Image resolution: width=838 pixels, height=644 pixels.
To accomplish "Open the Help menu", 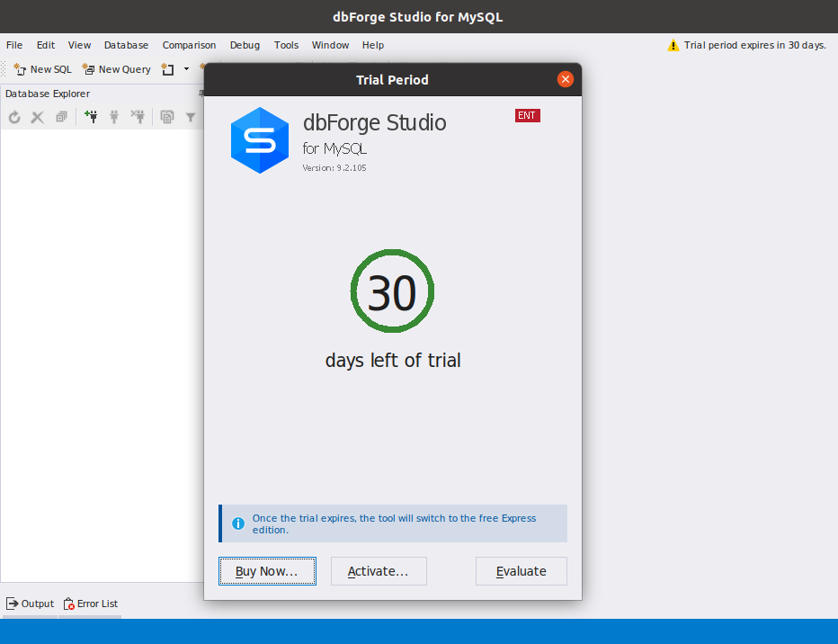I will (373, 46).
